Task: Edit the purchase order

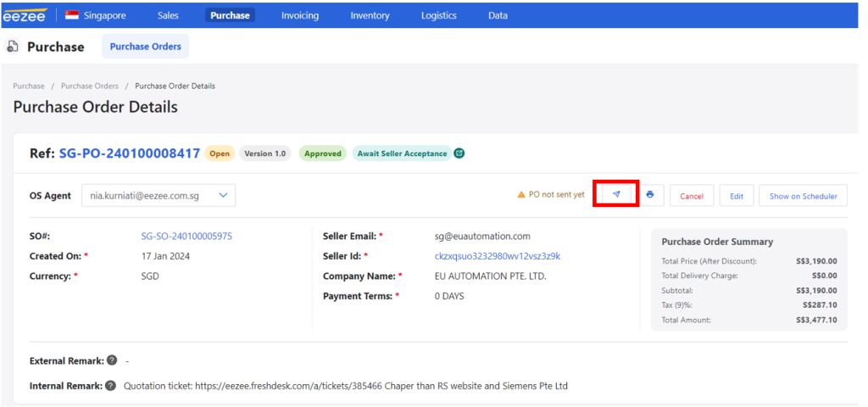Action: pos(737,196)
